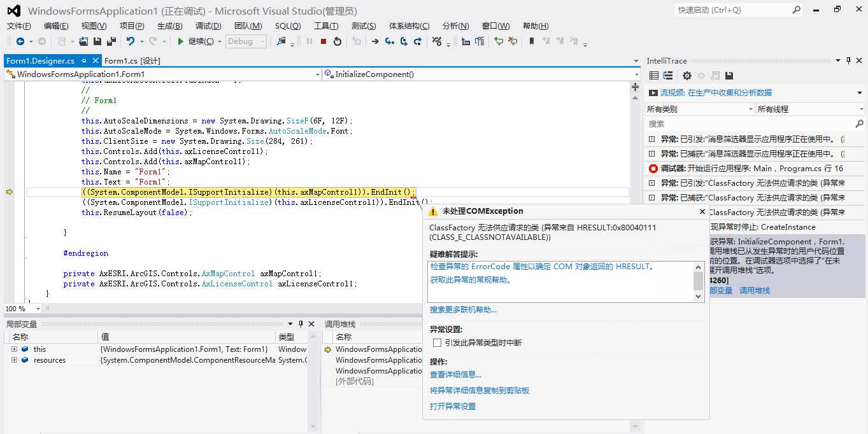Click the Restart debugging icon

[338, 41]
